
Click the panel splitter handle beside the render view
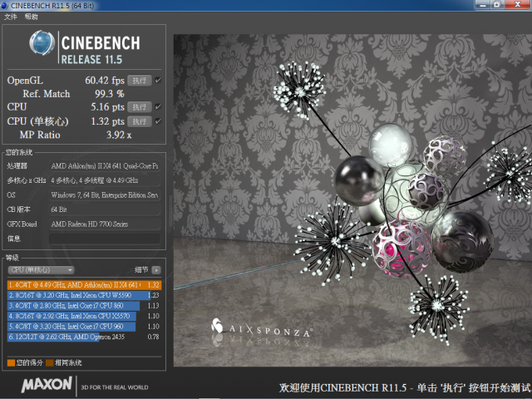coord(170,210)
